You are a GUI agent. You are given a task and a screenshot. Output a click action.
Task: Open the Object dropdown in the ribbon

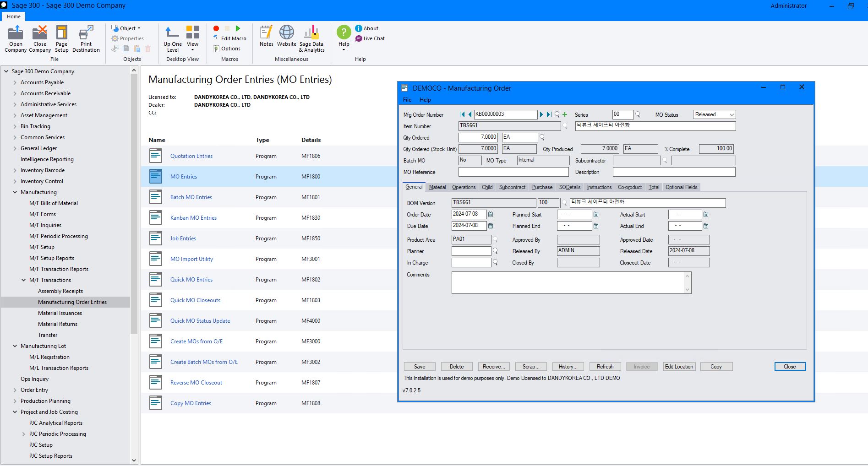(x=126, y=28)
